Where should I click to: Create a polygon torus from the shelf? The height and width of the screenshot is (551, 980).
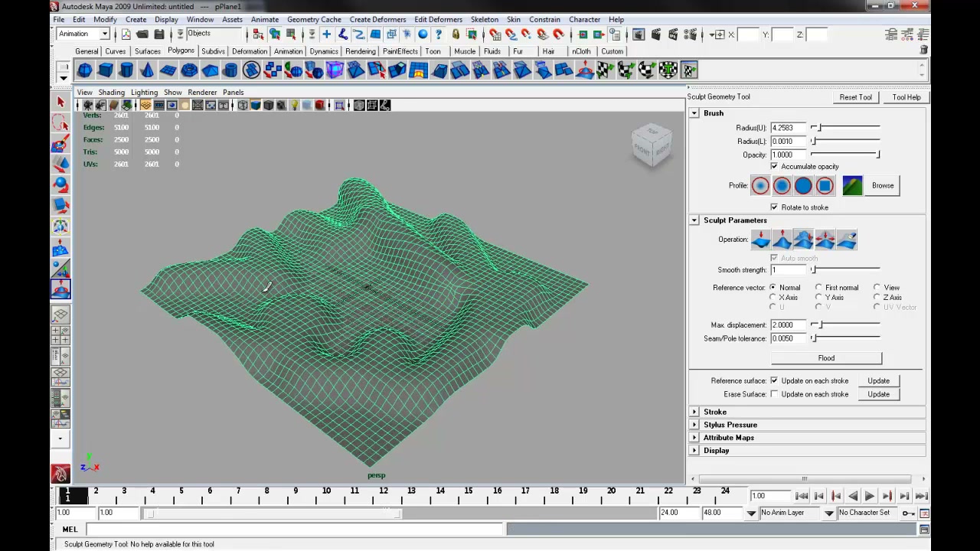coord(189,70)
